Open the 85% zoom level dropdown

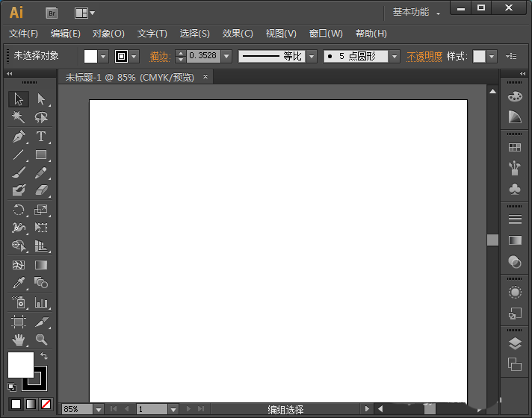tap(96, 409)
